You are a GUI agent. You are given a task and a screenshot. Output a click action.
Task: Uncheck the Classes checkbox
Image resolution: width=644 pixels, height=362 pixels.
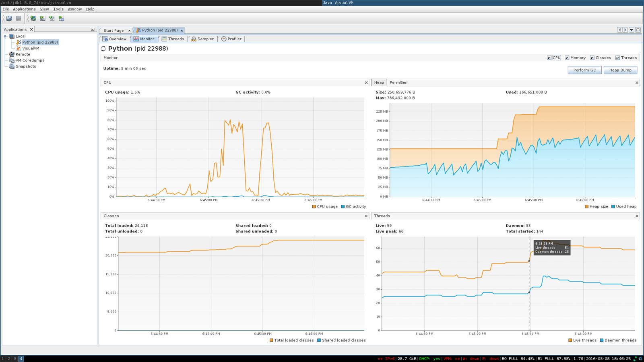coord(592,58)
